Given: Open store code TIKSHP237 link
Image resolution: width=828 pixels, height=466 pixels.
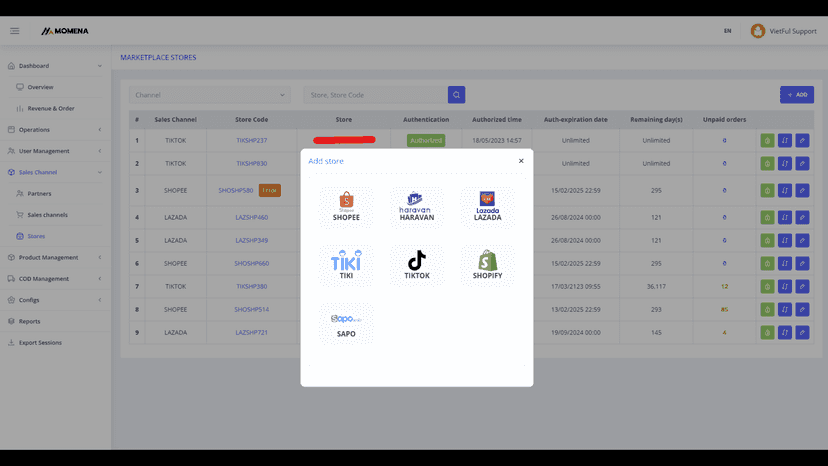Looking at the screenshot, I should [x=251, y=141].
